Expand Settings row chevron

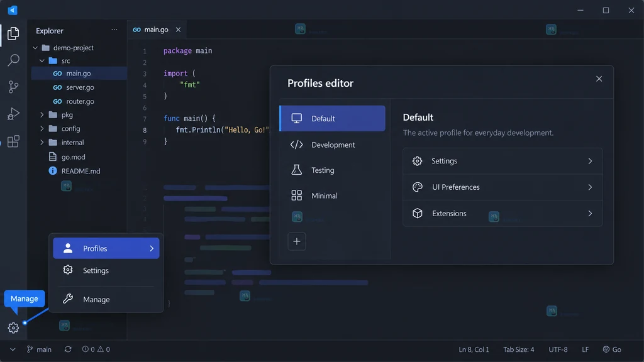coord(590,161)
